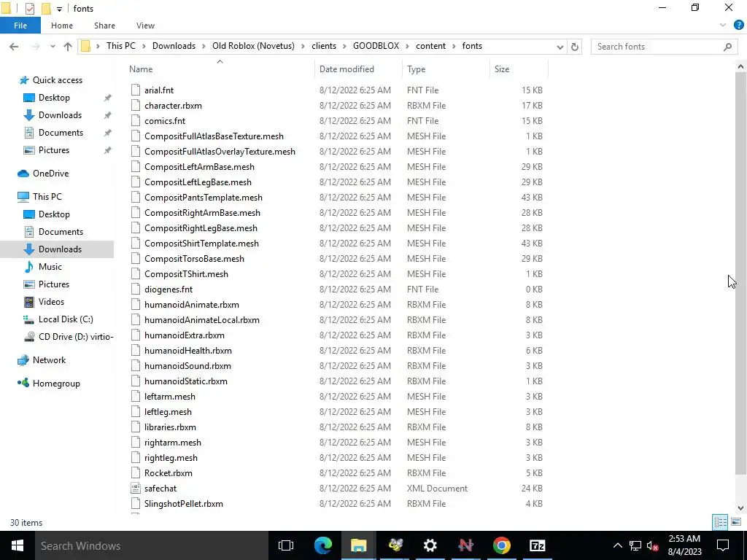The image size is (747, 560).
Task: Click the leftarm.mesh file icon
Action: [135, 396]
